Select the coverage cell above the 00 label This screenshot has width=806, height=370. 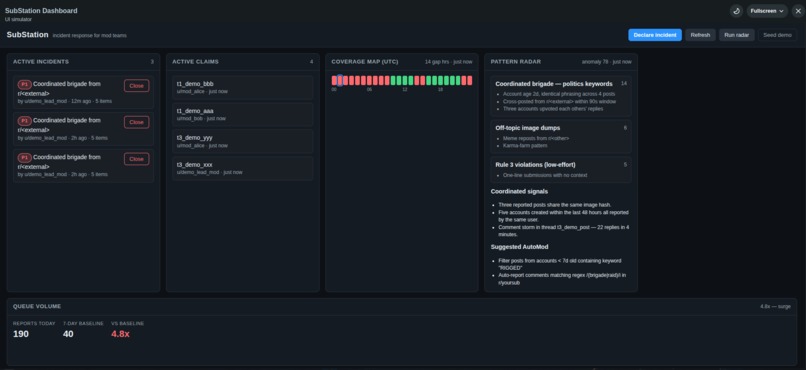(x=334, y=80)
